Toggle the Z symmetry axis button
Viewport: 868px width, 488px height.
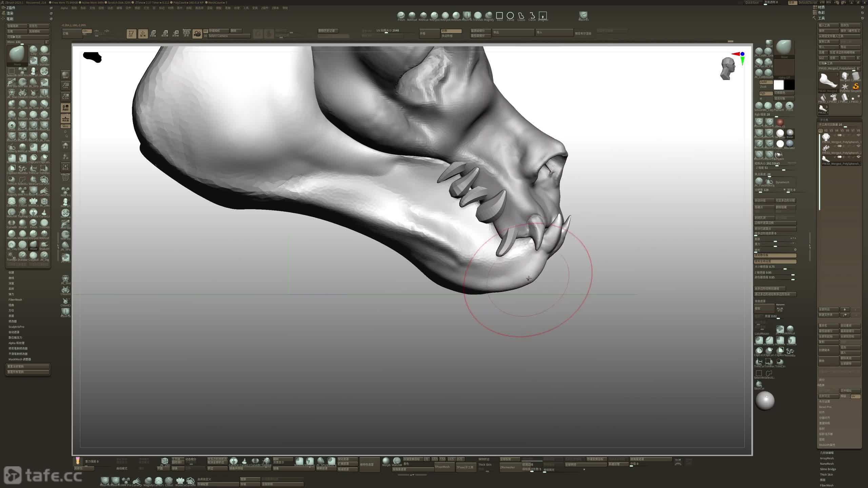(107, 31)
